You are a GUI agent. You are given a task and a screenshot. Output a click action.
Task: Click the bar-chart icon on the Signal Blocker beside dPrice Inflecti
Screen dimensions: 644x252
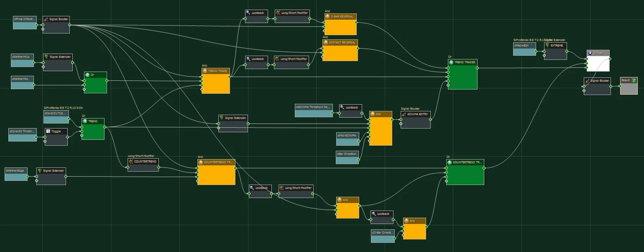46,19
